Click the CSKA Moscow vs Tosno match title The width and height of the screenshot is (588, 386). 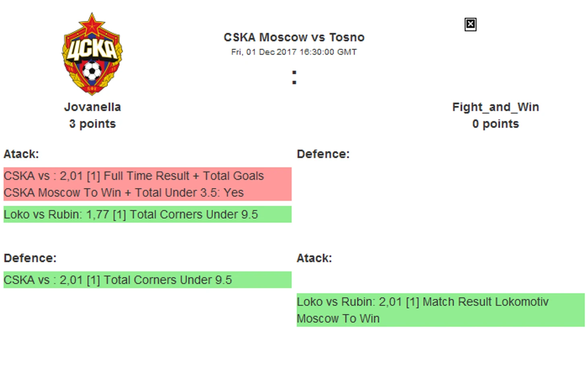pos(294,37)
